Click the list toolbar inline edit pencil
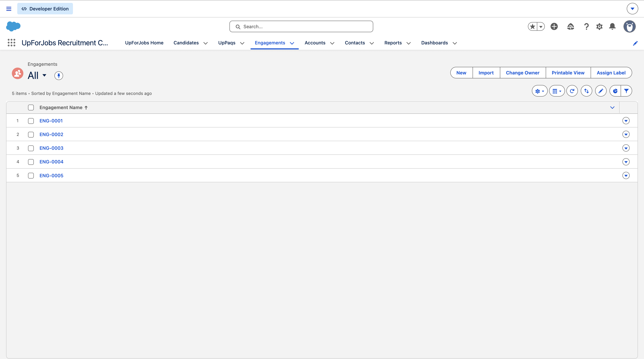 (601, 91)
